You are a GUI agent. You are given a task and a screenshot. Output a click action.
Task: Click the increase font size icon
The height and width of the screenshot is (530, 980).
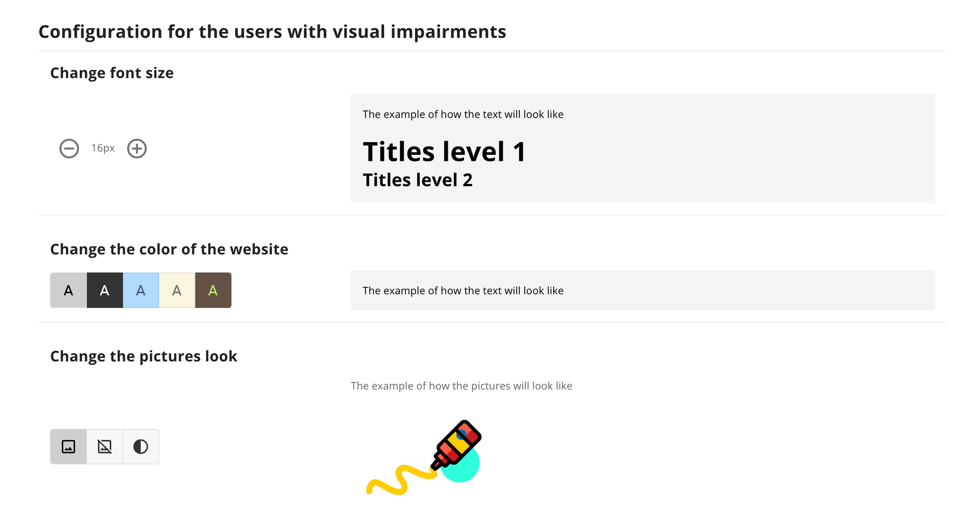point(138,148)
